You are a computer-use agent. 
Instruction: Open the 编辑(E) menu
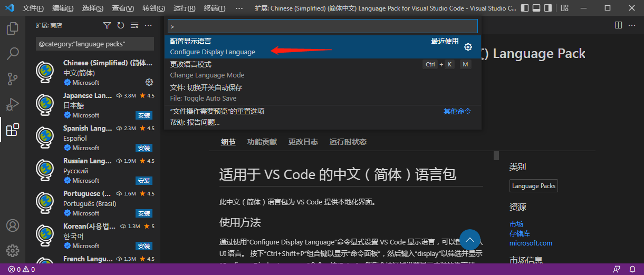pos(63,8)
